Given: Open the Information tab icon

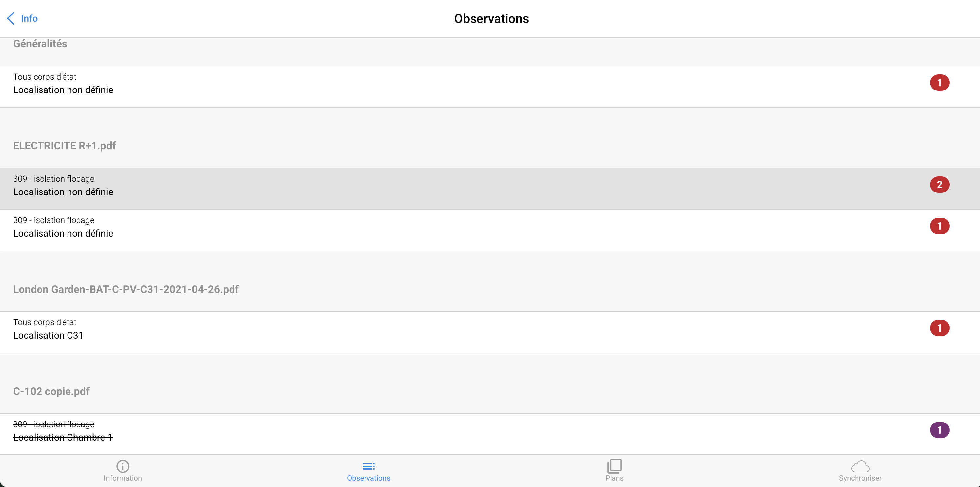Looking at the screenshot, I should (x=122, y=466).
